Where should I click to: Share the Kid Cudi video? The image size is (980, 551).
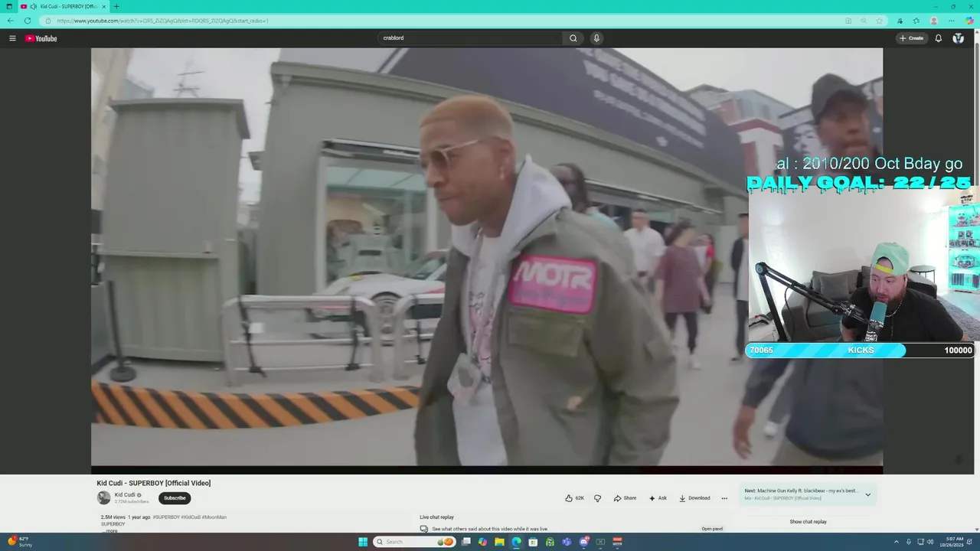click(625, 498)
